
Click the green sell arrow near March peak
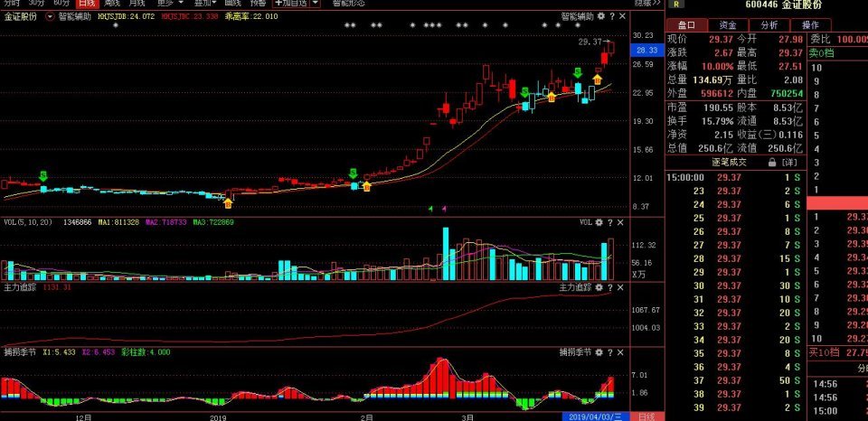(525, 92)
